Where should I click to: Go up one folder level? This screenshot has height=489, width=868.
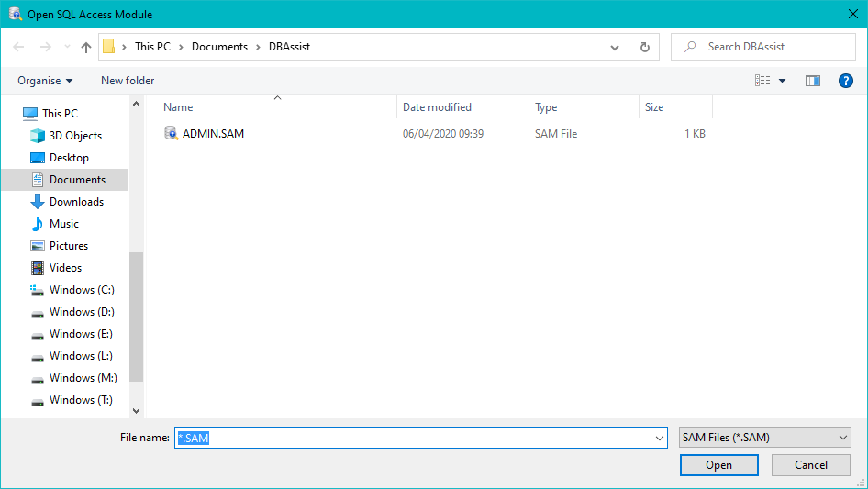pos(86,47)
